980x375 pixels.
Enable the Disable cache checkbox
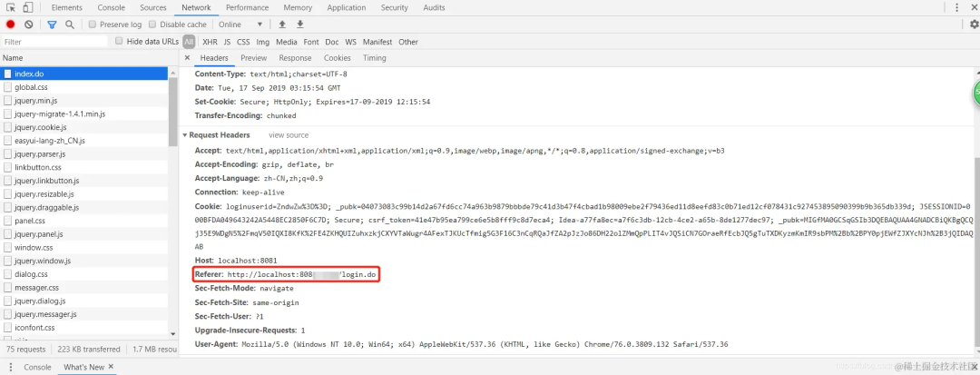point(152,25)
